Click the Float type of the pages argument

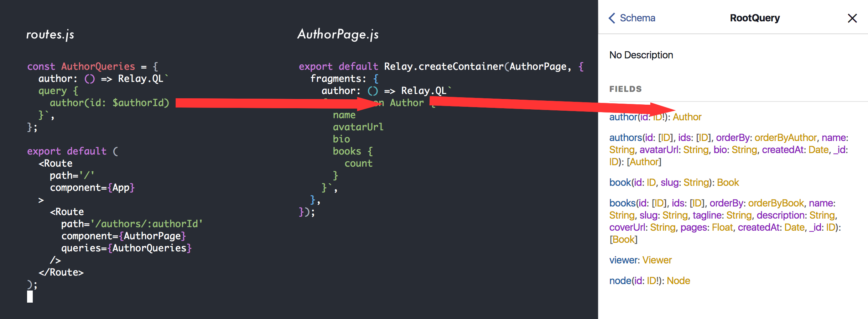click(x=722, y=228)
